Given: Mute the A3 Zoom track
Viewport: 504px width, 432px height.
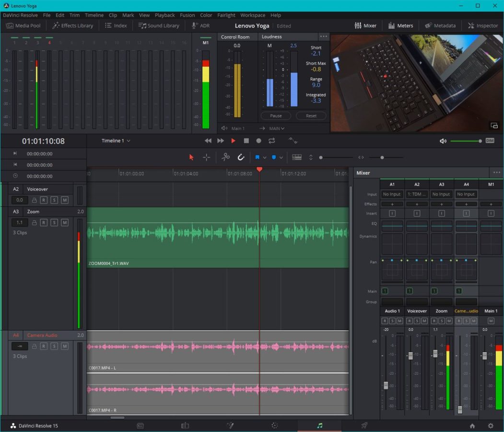Looking at the screenshot, I should coord(64,223).
